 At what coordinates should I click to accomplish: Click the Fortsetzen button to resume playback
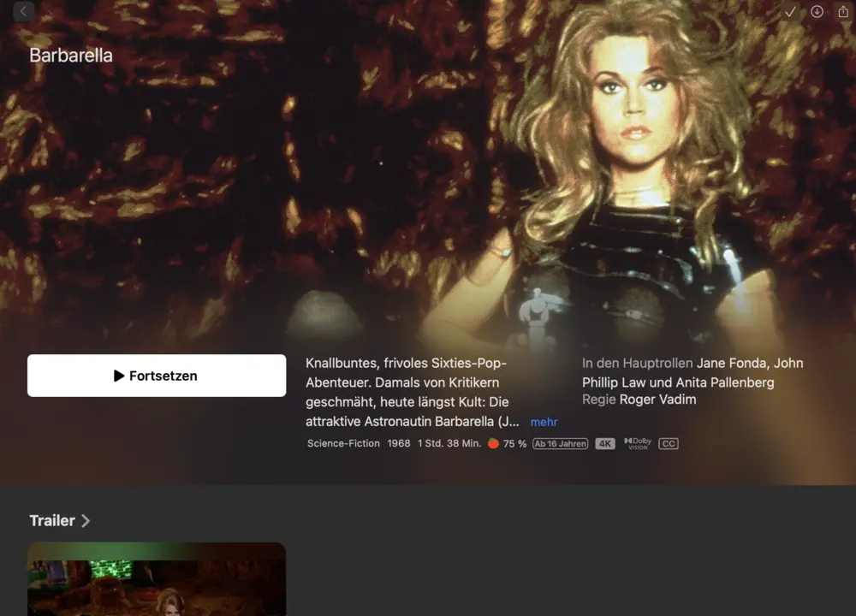[x=157, y=376]
